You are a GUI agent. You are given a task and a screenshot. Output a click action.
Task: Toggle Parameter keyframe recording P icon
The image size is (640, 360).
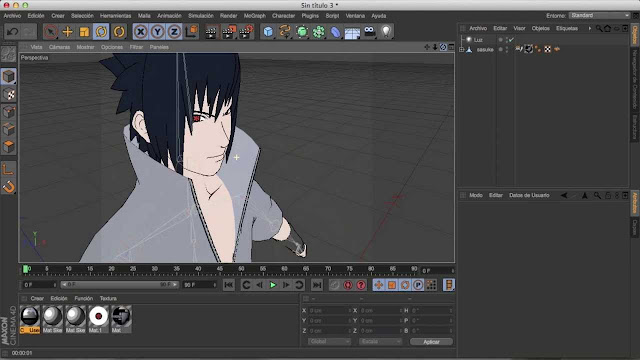[418, 285]
